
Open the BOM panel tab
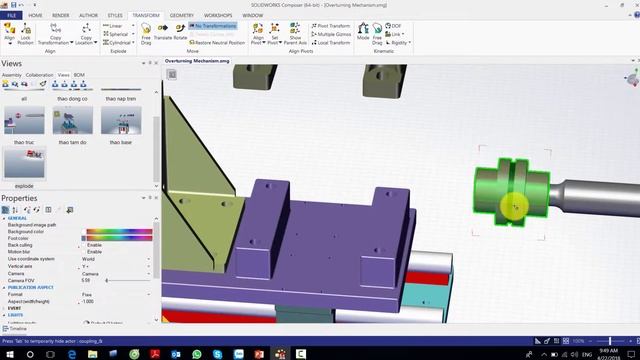pos(79,75)
